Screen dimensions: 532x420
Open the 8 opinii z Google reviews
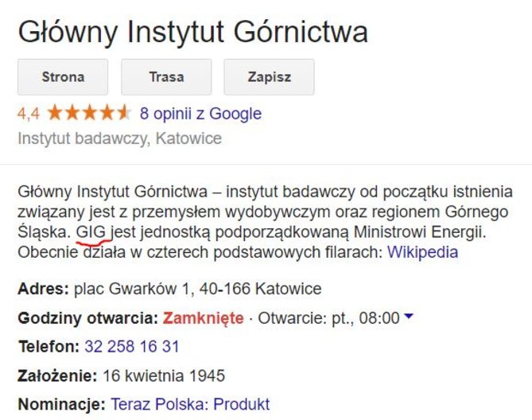tap(200, 114)
